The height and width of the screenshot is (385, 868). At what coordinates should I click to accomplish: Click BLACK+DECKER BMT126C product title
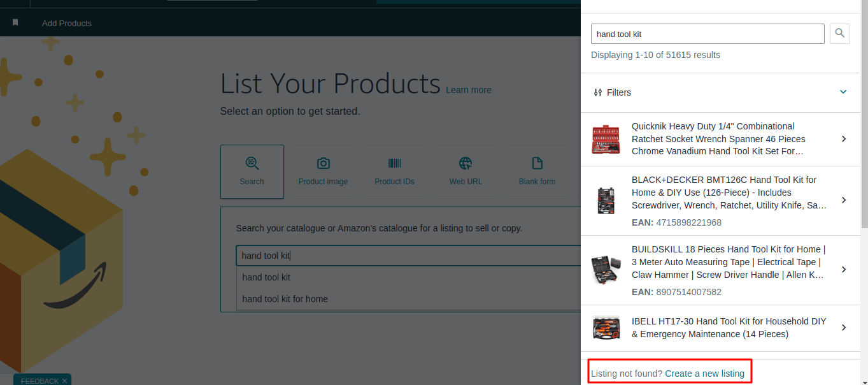729,192
